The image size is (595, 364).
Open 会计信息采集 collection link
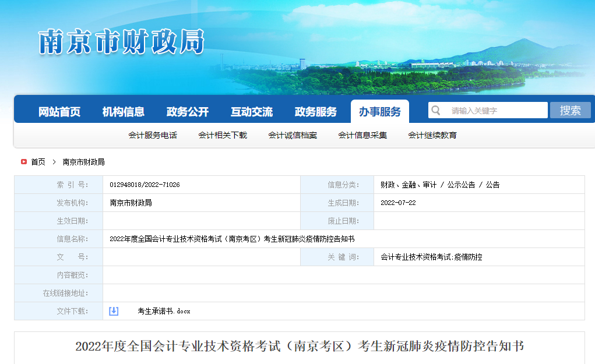tap(363, 135)
